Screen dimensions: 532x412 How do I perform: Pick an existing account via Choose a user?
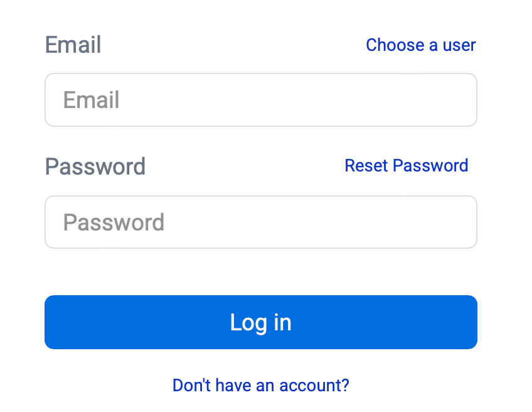coord(420,45)
